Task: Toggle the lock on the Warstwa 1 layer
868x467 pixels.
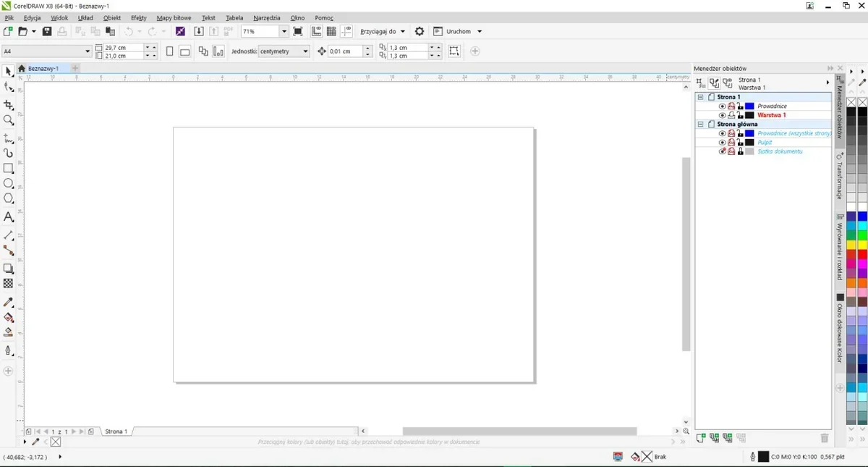Action: click(740, 115)
